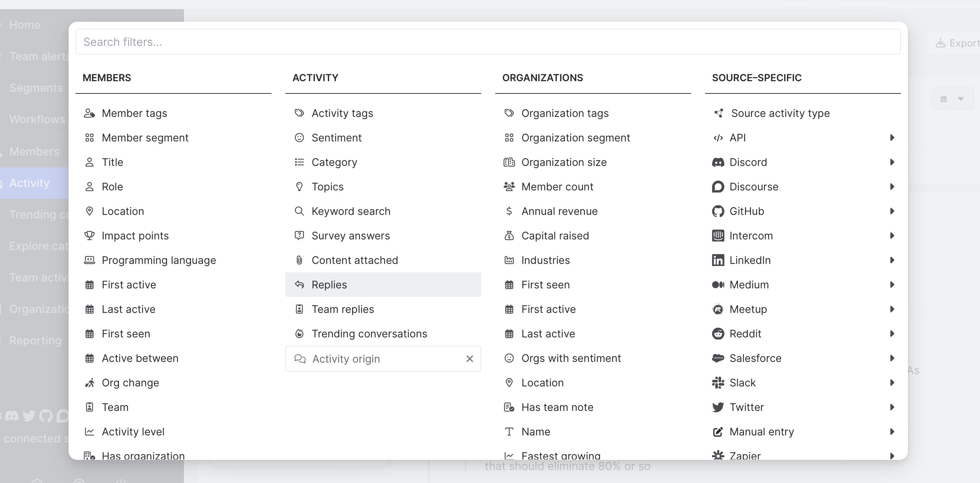Click the LinkedIn logo icon
Image resolution: width=980 pixels, height=483 pixels.
718,260
